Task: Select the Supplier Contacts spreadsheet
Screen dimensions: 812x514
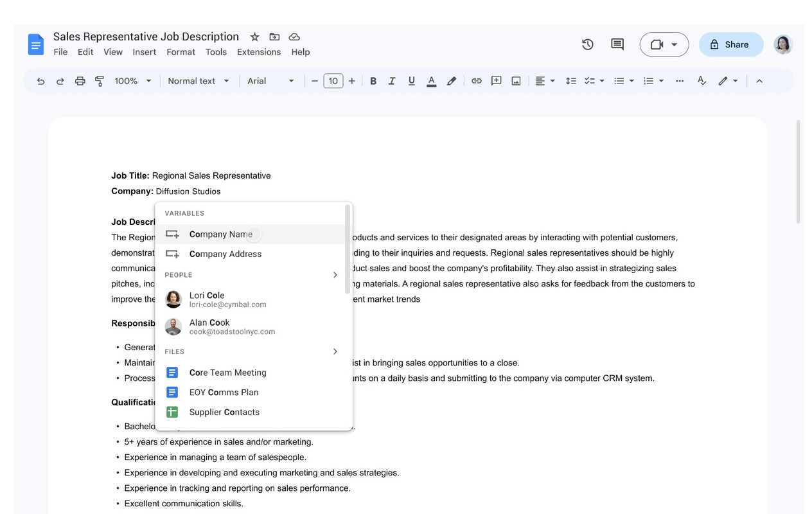Action: (x=251, y=412)
